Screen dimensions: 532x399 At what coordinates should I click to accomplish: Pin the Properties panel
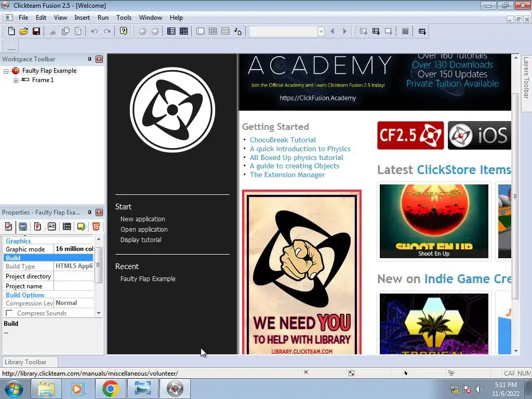(89, 212)
